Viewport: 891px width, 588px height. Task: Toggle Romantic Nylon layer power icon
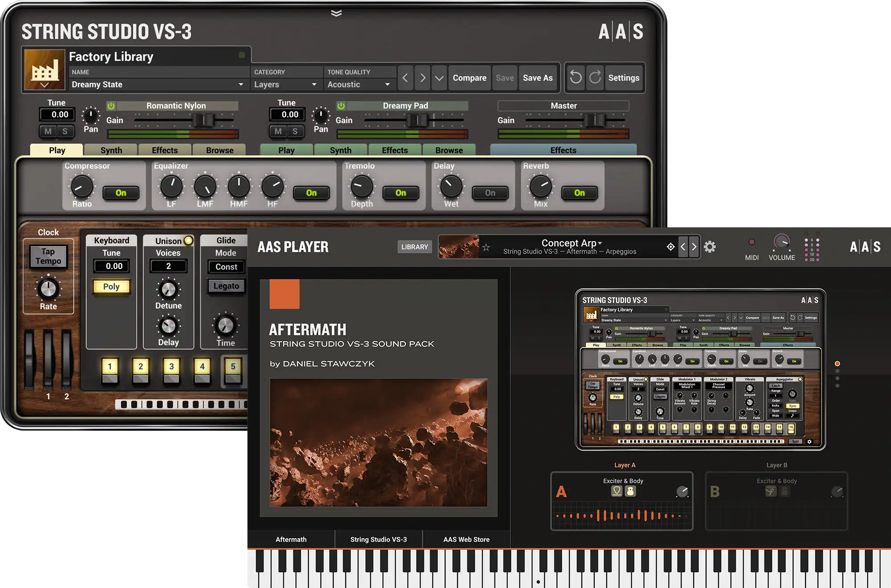pos(111,106)
